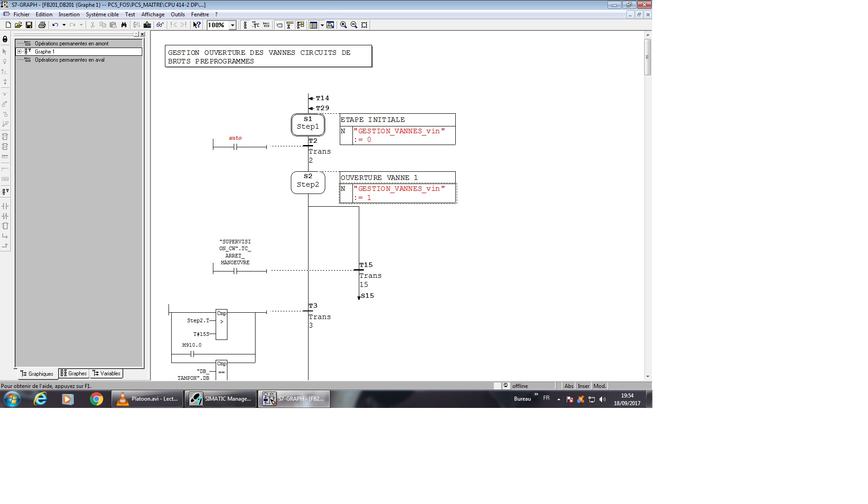Viewport: 868px width, 504px height.
Task: Click the Print icon in the toolbar
Action: click(x=42, y=25)
